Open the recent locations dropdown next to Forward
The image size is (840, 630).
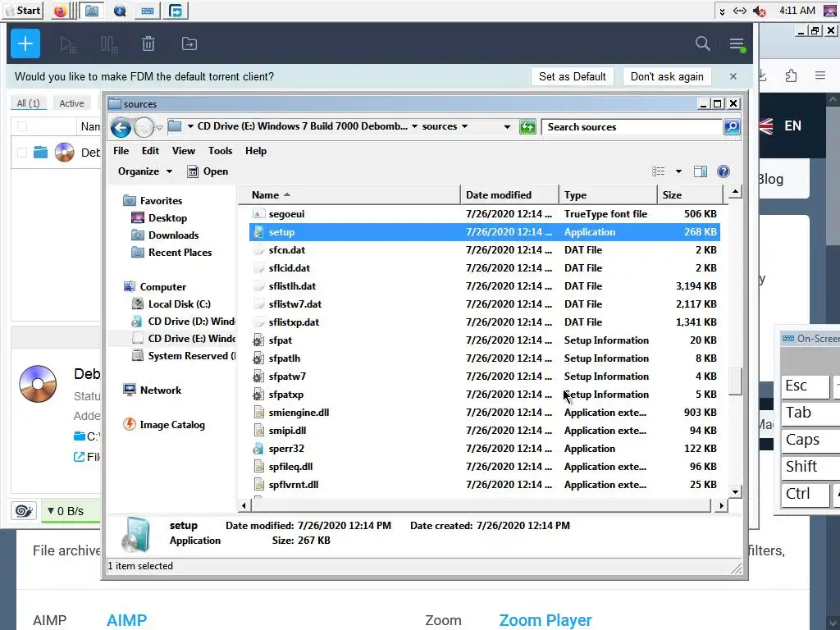159,127
